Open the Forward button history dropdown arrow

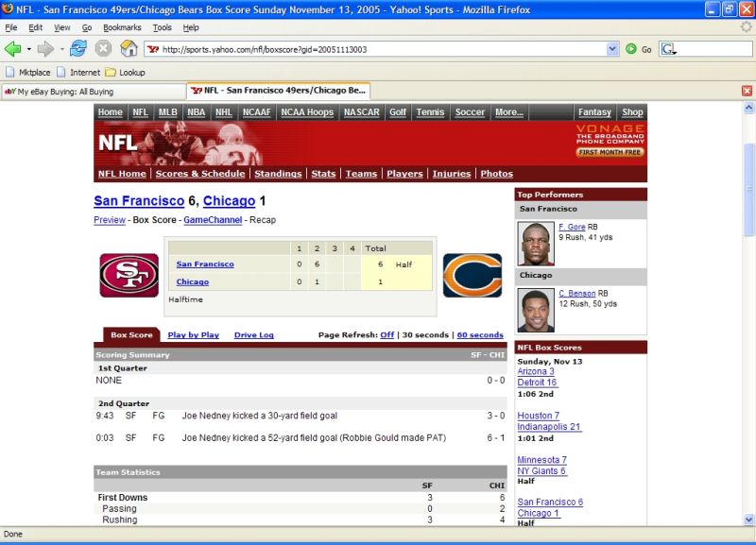[x=61, y=49]
